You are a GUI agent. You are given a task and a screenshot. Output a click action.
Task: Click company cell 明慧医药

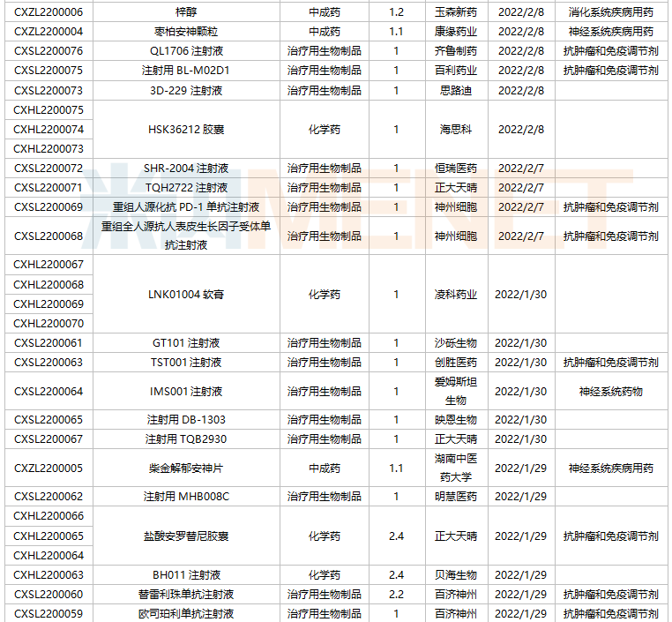point(456,497)
